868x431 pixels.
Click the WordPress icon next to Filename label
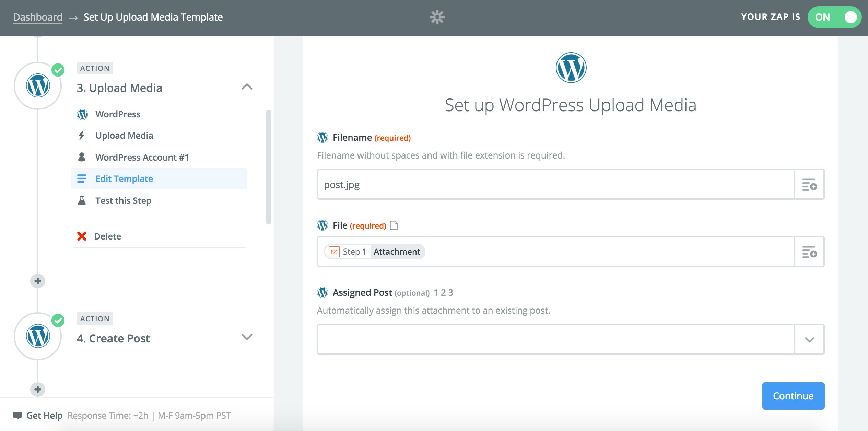(322, 138)
